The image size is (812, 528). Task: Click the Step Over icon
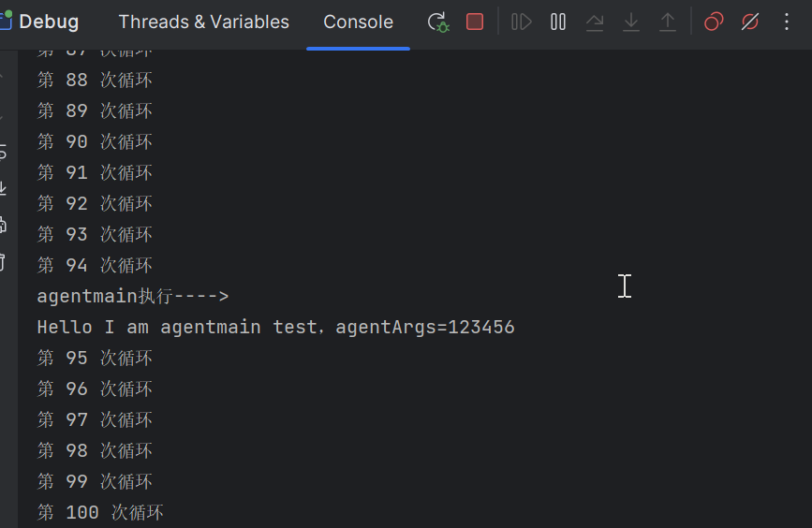click(x=595, y=22)
